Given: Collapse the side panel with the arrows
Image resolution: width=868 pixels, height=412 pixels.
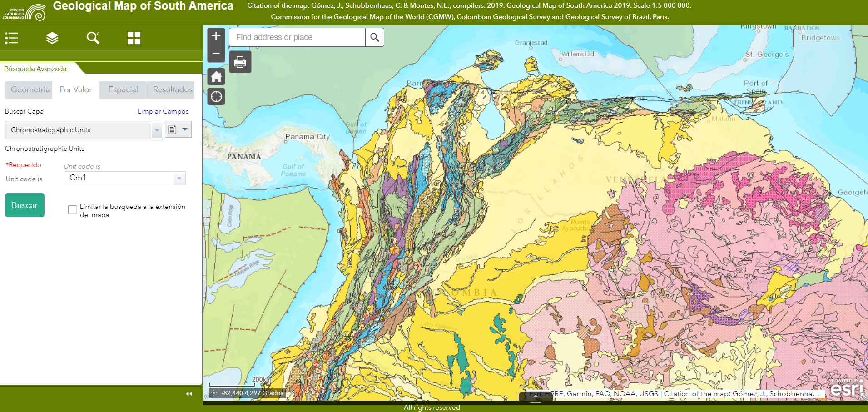Looking at the screenshot, I should click(189, 394).
